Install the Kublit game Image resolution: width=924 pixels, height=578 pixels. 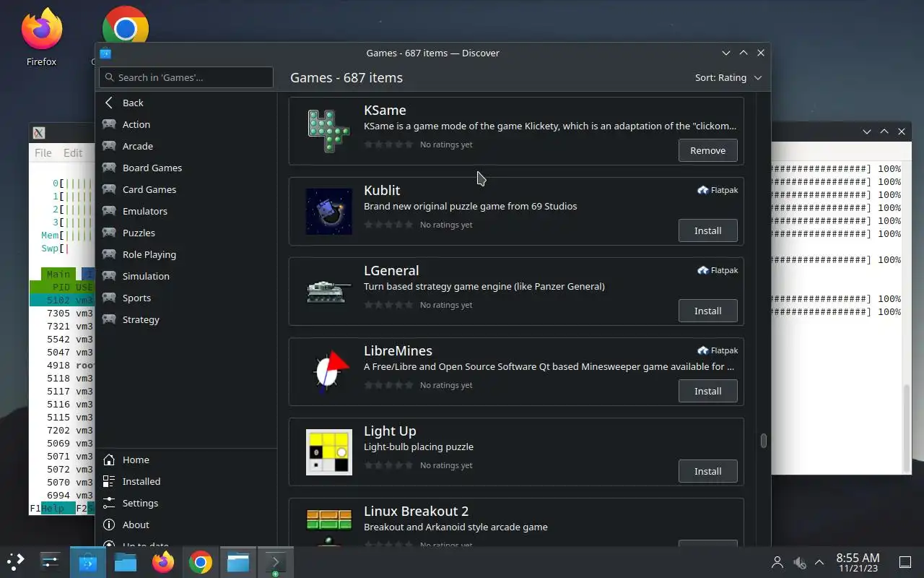[x=707, y=230]
